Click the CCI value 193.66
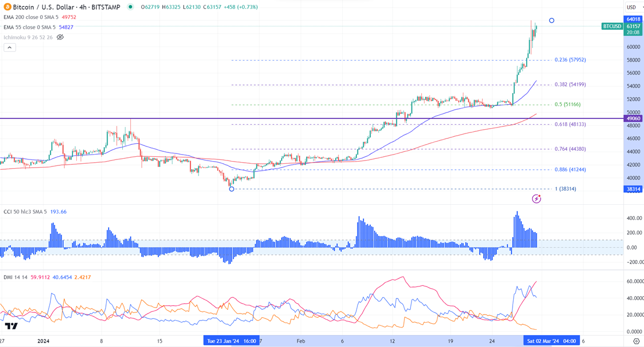The height and width of the screenshot is (347, 644). pyautogui.click(x=58, y=212)
